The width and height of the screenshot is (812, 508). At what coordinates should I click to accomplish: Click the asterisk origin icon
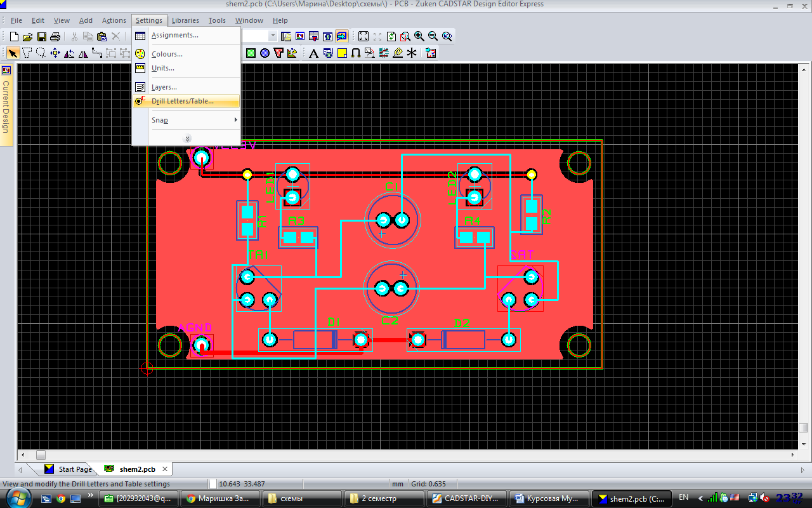(x=412, y=53)
